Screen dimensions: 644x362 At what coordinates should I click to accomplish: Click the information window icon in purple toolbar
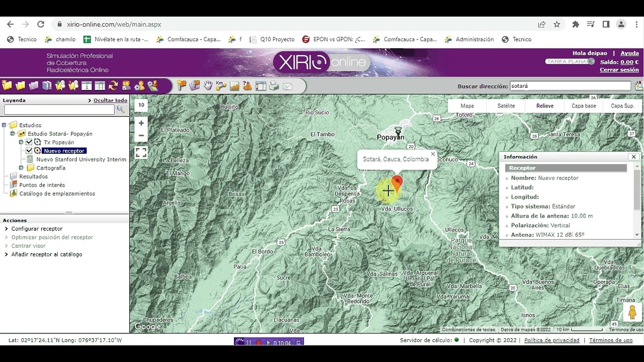pos(87,86)
